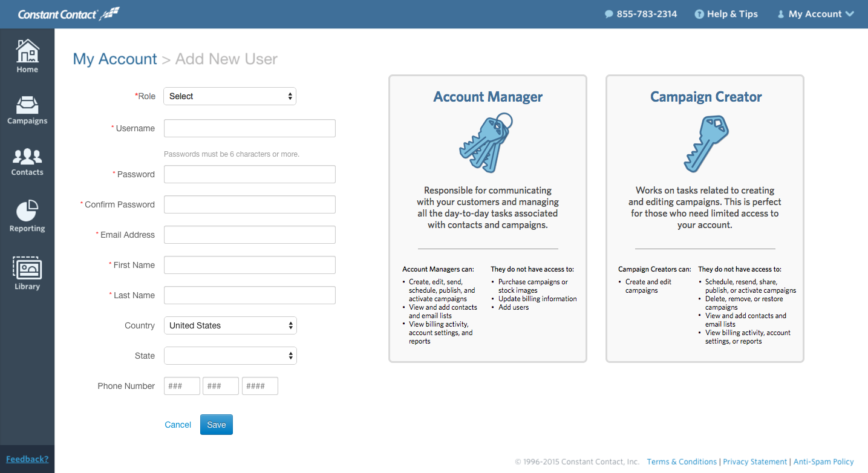The height and width of the screenshot is (473, 868).
Task: Open the Role dropdown
Action: click(x=230, y=96)
